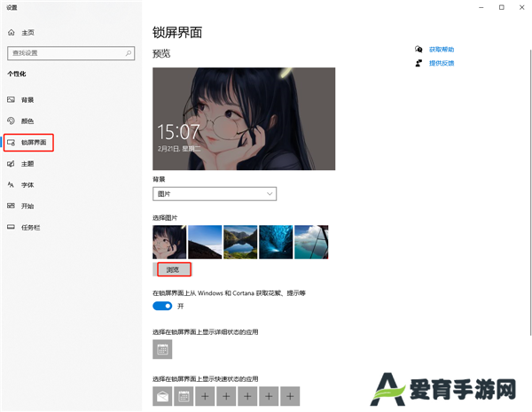Maximize the 设置 window
The width and height of the screenshot is (532, 412).
pyautogui.click(x=502, y=7)
